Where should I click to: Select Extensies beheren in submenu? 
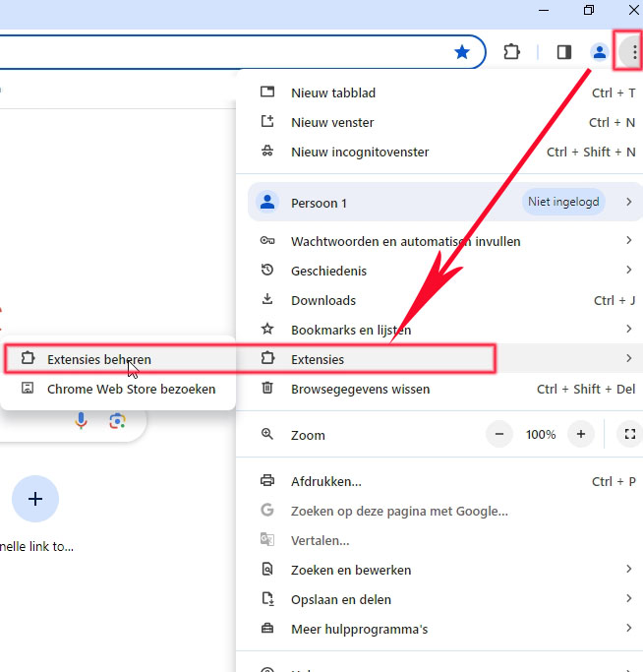click(99, 359)
